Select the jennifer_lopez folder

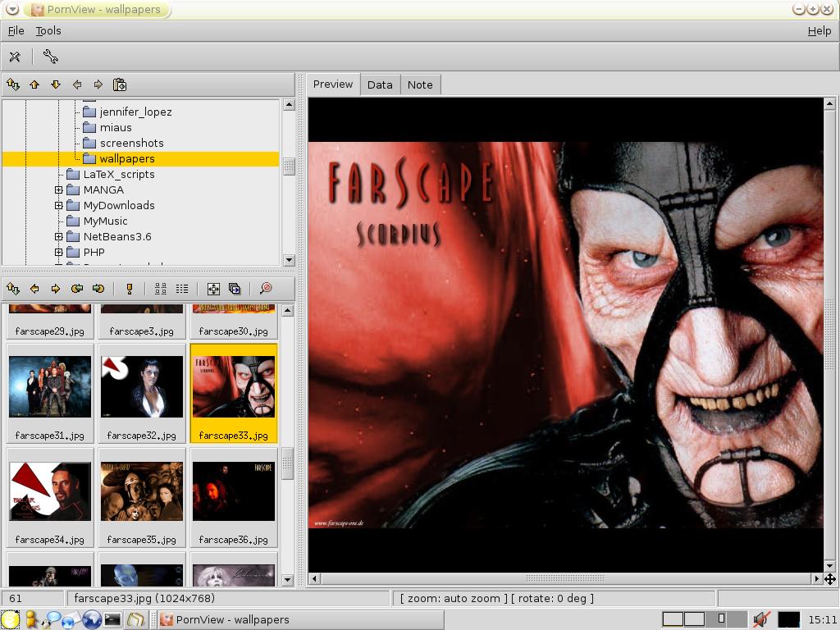135,112
